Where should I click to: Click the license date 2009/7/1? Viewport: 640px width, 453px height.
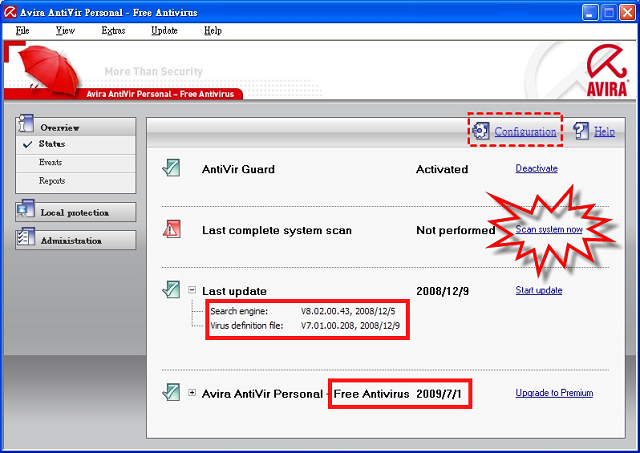[x=439, y=394]
